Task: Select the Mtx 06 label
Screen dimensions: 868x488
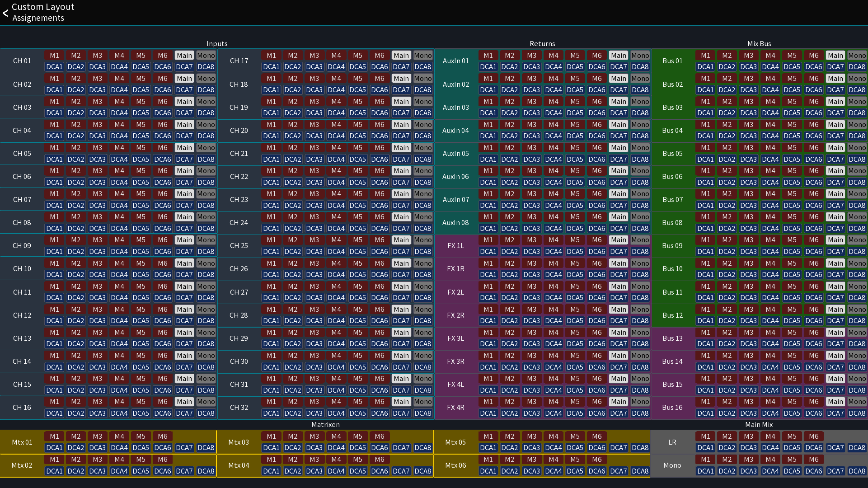Action: coord(455,465)
